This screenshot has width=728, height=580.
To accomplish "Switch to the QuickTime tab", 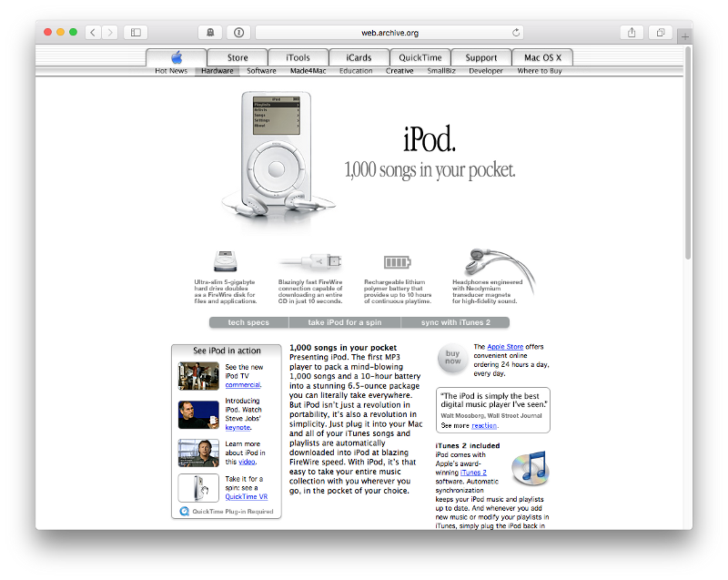I will 420,57.
